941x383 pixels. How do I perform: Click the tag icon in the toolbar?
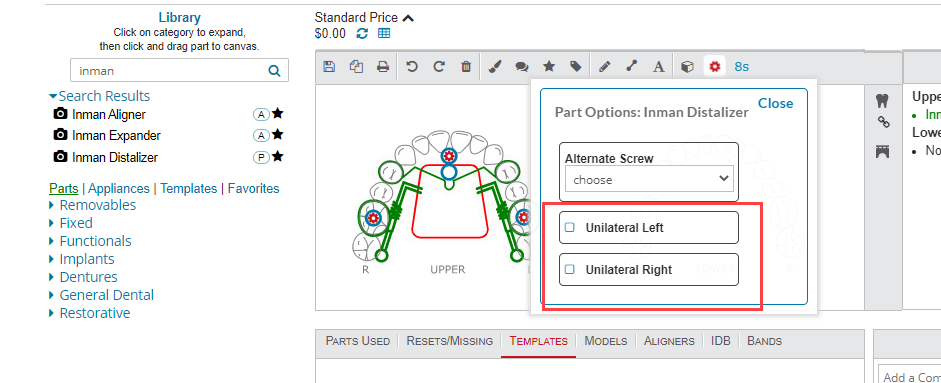[576, 67]
